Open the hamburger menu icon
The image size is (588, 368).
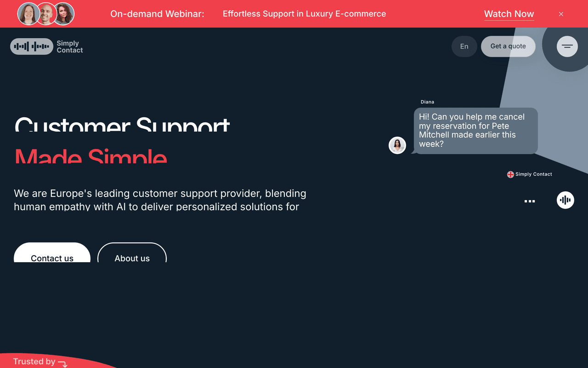click(x=567, y=46)
